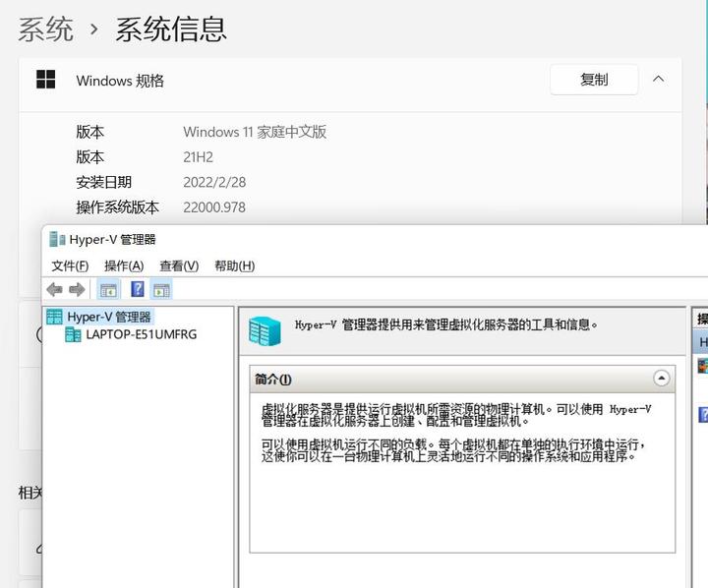The height and width of the screenshot is (588, 708).
Task: Collapse the 简介(I) section arrow
Action: click(x=662, y=378)
